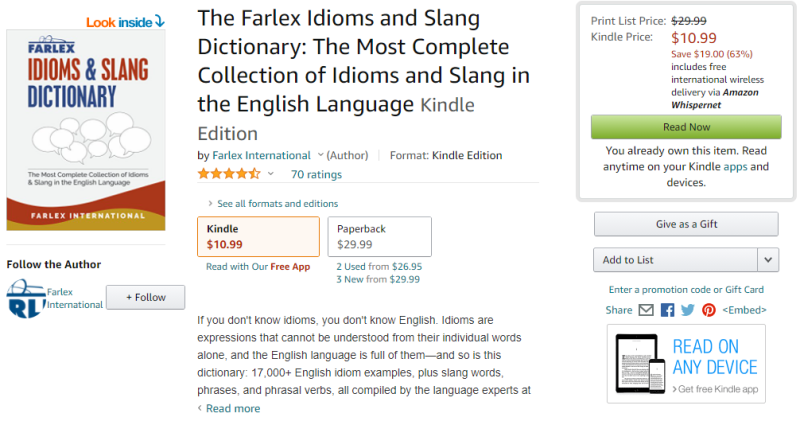Screen dimensions: 800x421
Task: Expand description with Read more
Action: point(232,408)
